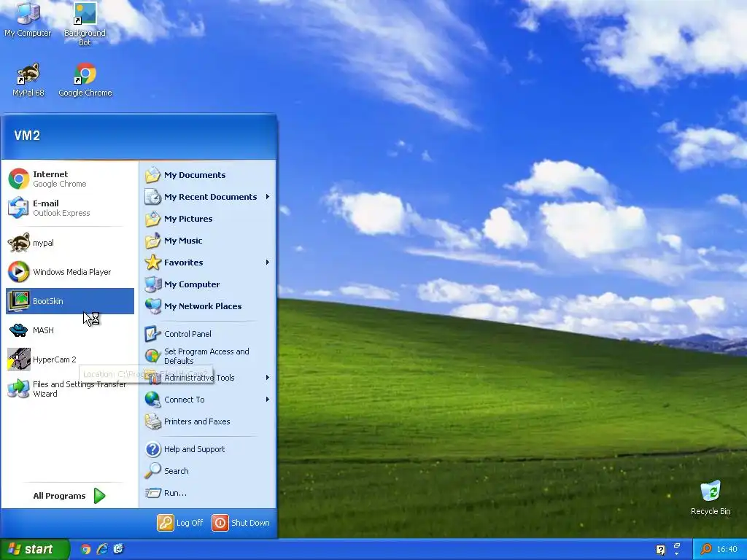Launch Internet Explorer from Quick Launch
The image size is (747, 560).
coord(102,549)
